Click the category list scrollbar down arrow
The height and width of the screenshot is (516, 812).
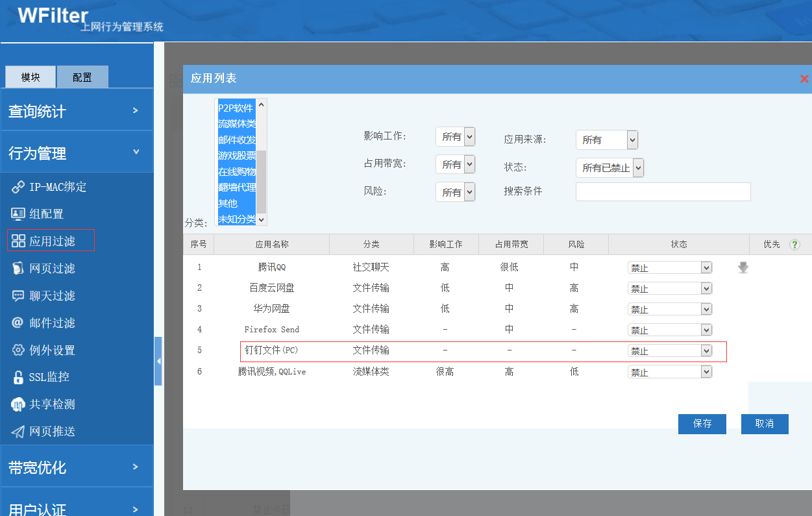click(262, 220)
